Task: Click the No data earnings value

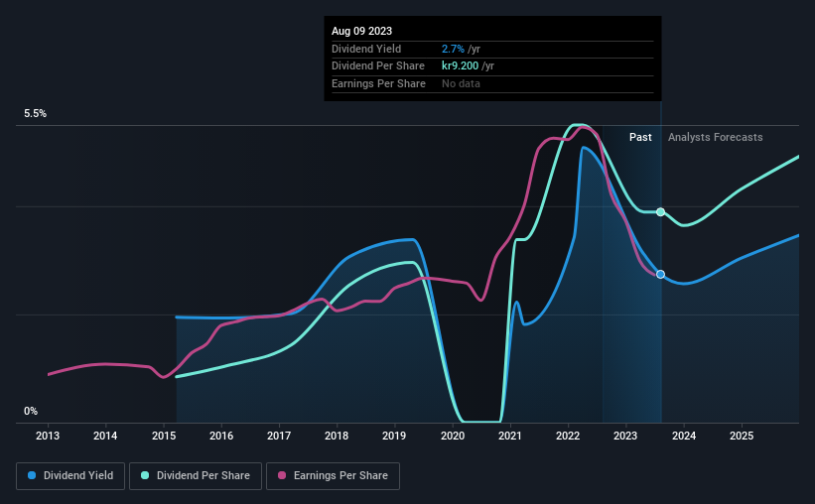Action: [x=461, y=83]
